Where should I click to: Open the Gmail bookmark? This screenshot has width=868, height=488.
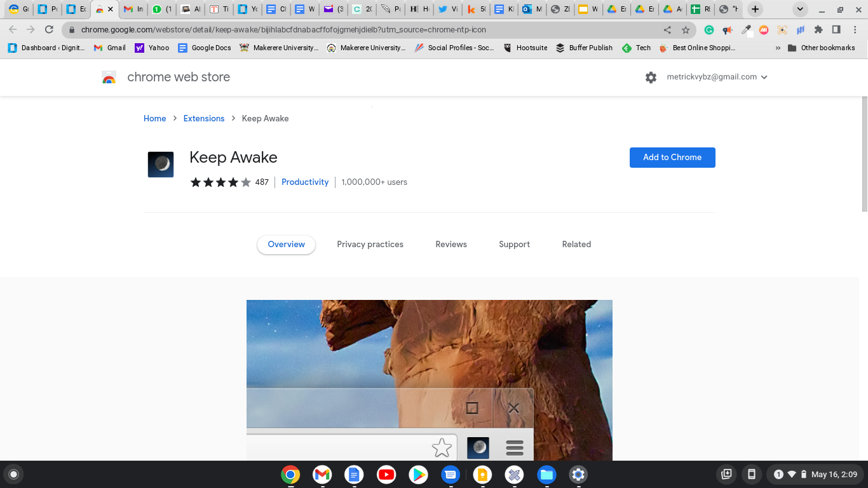coord(110,48)
